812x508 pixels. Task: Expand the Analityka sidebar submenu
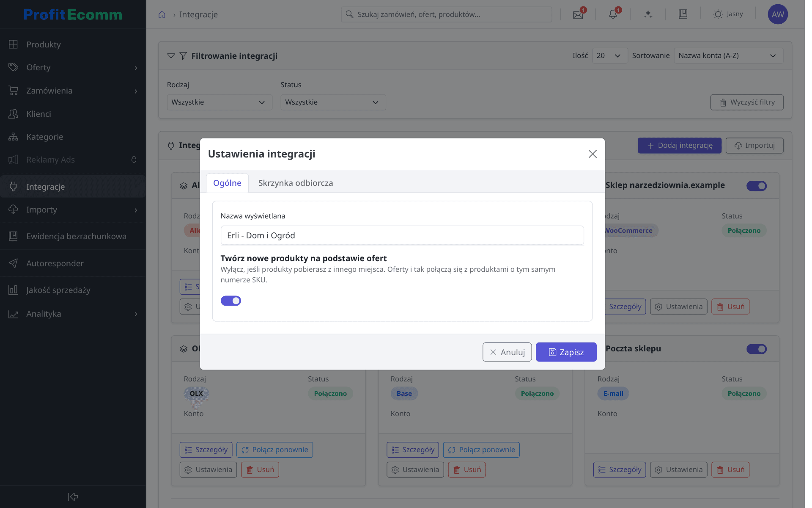click(x=136, y=314)
